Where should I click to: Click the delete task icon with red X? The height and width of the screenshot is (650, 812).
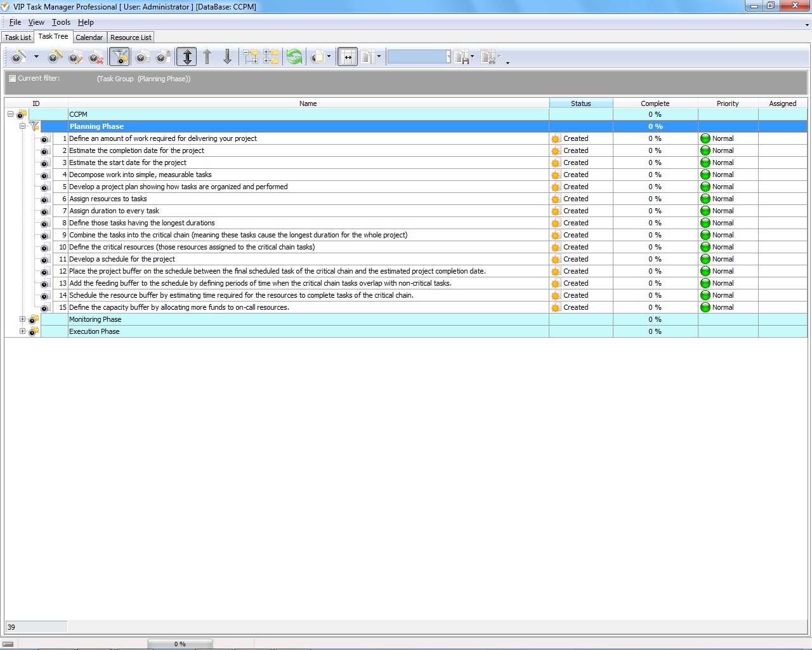pos(96,58)
